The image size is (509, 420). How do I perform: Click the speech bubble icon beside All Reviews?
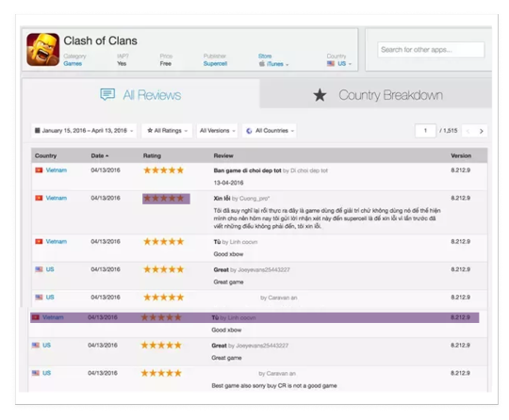coord(107,94)
